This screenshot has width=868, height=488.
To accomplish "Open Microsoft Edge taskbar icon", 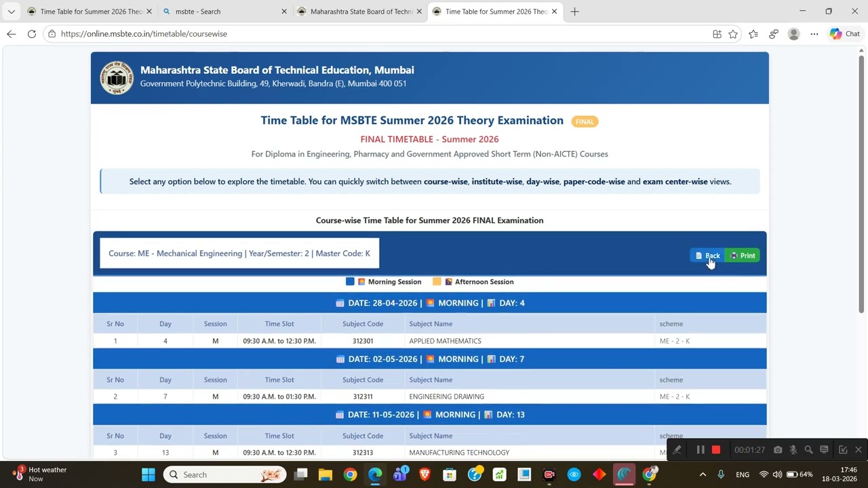I will coord(375,474).
